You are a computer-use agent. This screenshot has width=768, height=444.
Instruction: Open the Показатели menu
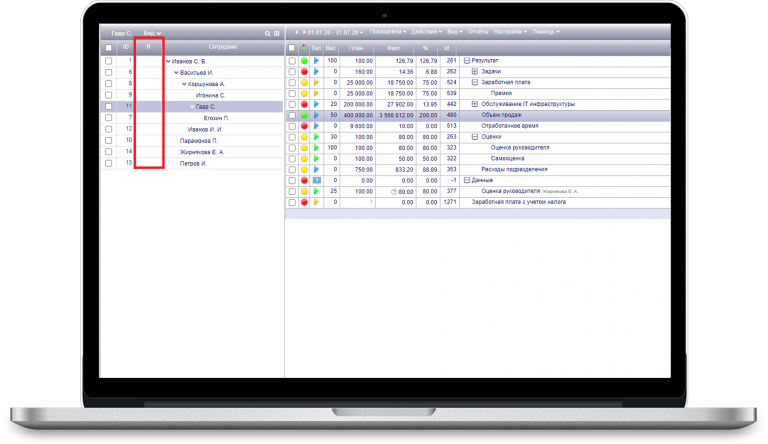[388, 32]
